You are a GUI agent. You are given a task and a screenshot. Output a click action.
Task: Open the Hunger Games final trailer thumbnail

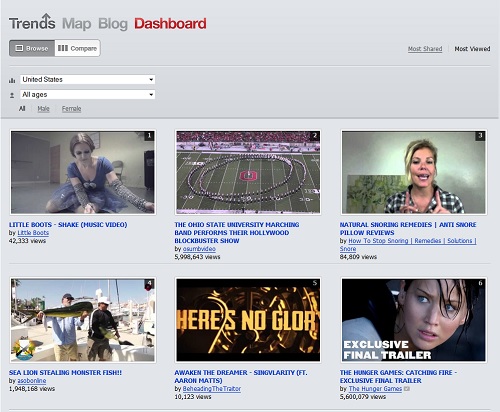click(414, 320)
